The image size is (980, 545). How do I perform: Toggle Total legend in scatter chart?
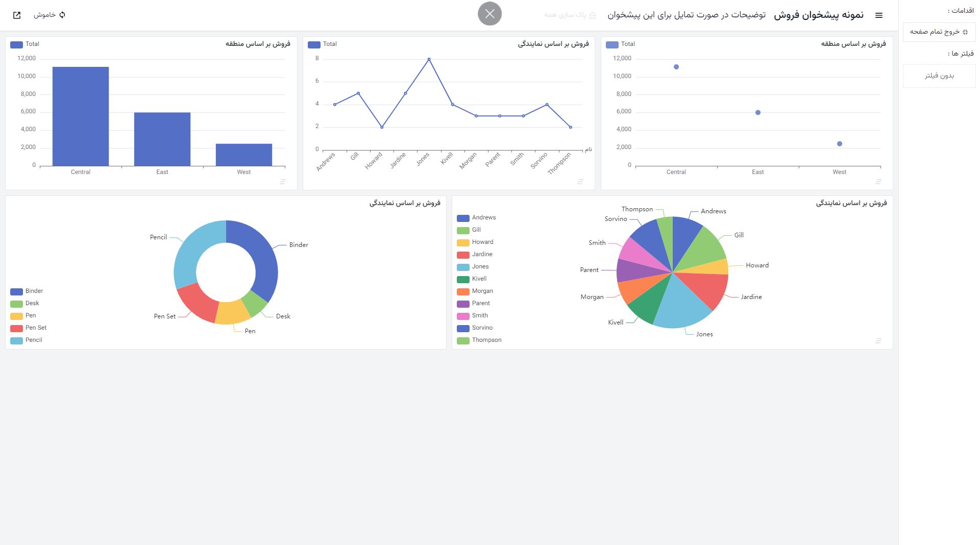620,44
